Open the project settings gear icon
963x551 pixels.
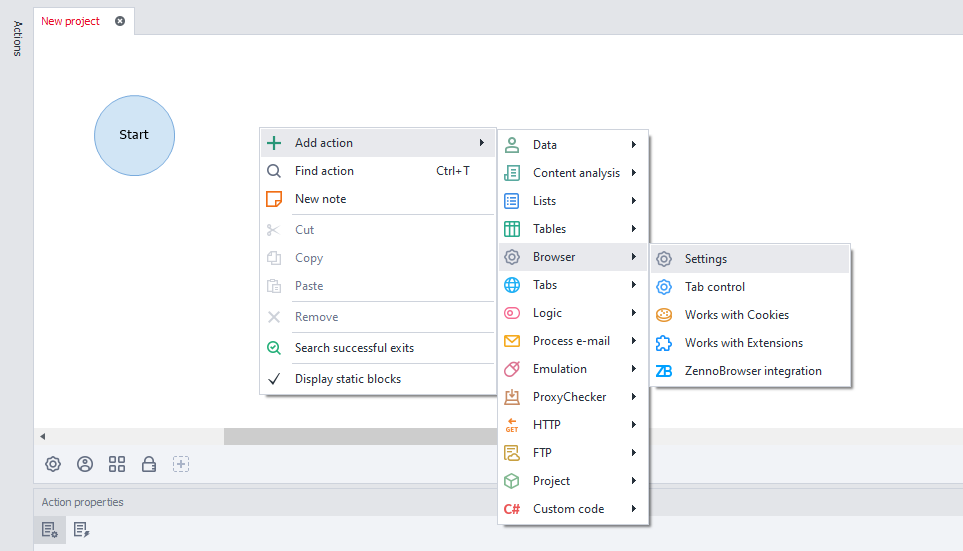[x=53, y=464]
